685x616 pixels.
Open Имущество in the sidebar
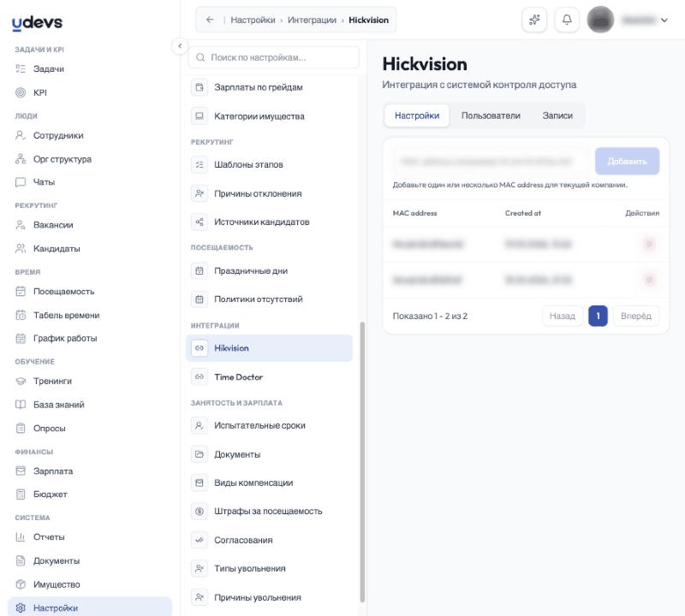90,584
